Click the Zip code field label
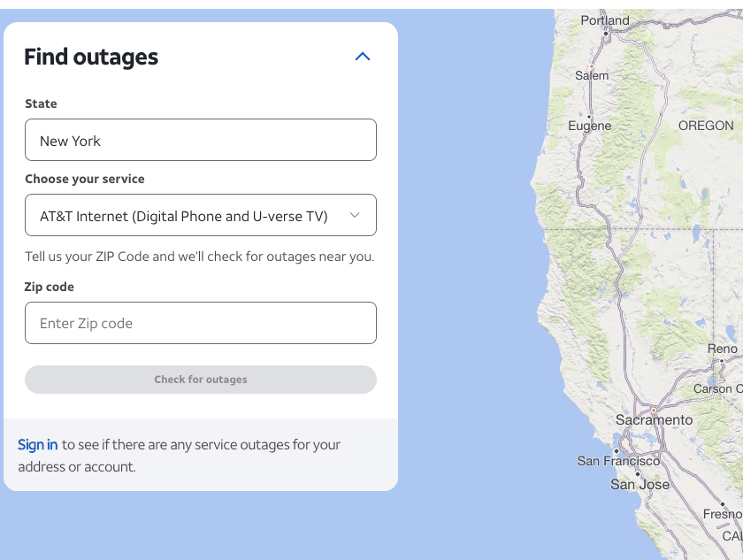This screenshot has height=560, width=743. coord(50,287)
